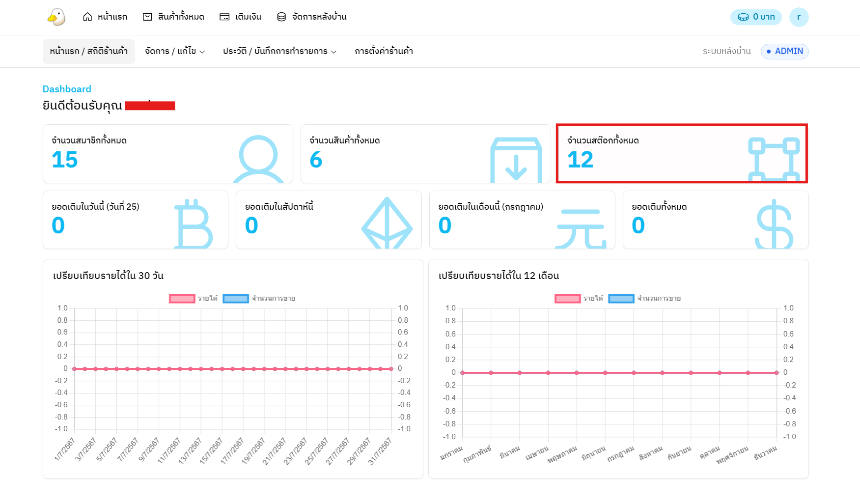Viewport: 860px width, 504px height.
Task: Click the database icon beside จัดการหลังบ้าน
Action: 281,17
